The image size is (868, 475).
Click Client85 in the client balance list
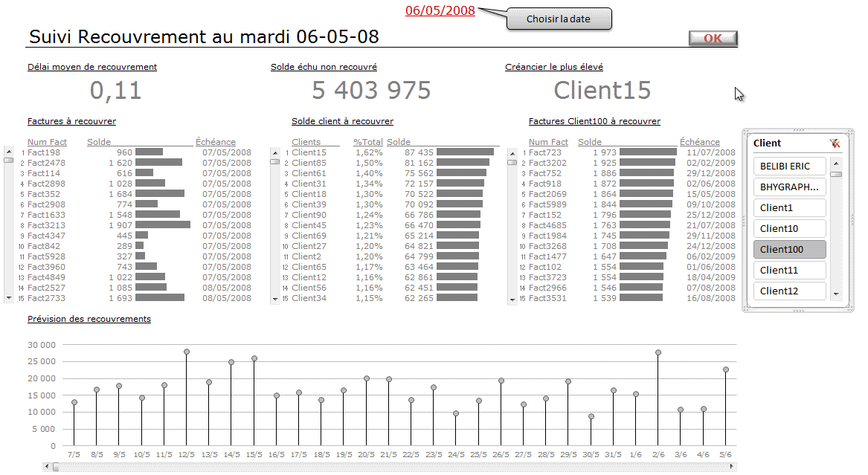coord(309,163)
